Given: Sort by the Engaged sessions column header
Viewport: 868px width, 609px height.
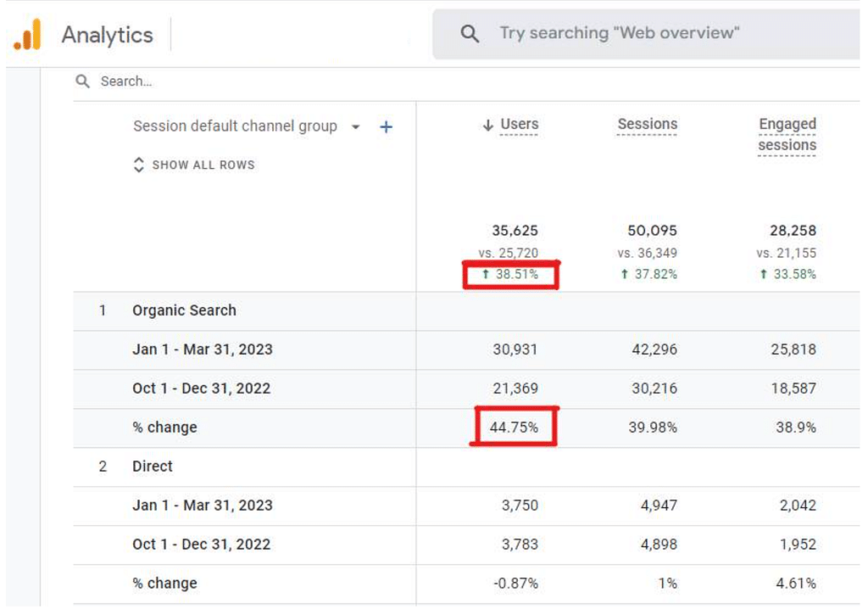Looking at the screenshot, I should pyautogui.click(x=787, y=135).
